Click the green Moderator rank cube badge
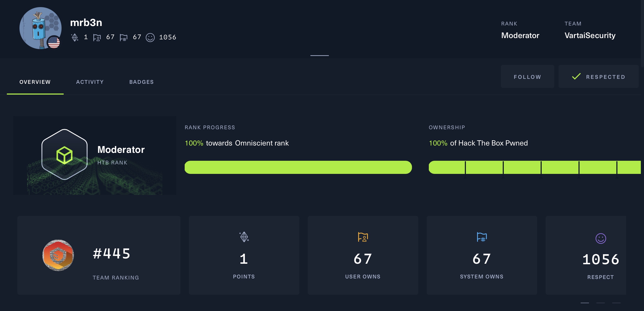 [64, 155]
